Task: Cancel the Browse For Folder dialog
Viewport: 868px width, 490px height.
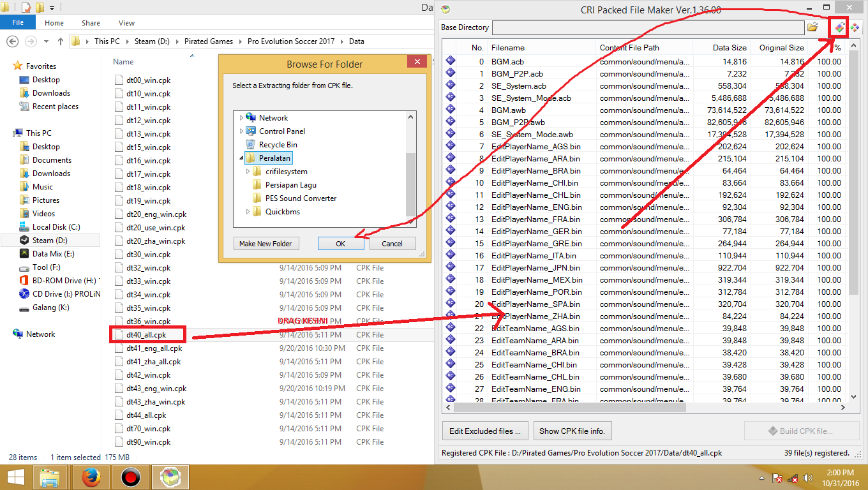Action: point(392,244)
